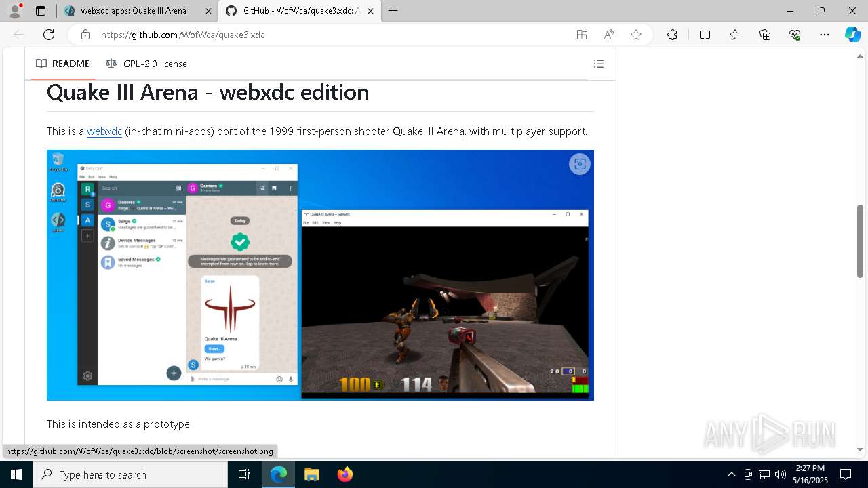
Task: Select the README tab
Action: point(62,64)
